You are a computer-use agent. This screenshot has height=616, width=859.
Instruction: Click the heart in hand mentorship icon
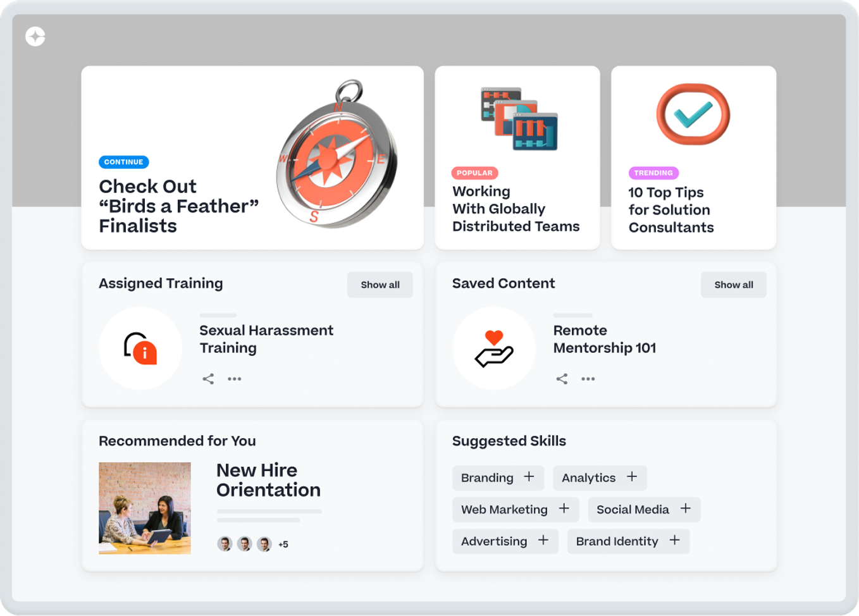point(494,348)
